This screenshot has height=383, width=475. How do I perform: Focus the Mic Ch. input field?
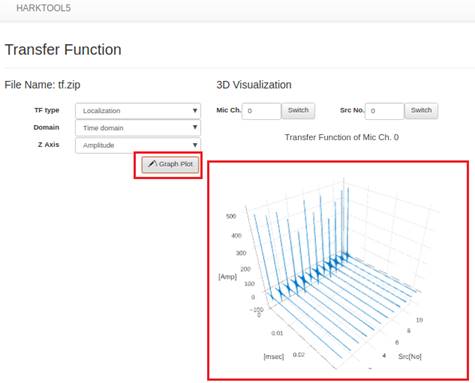[x=261, y=111]
